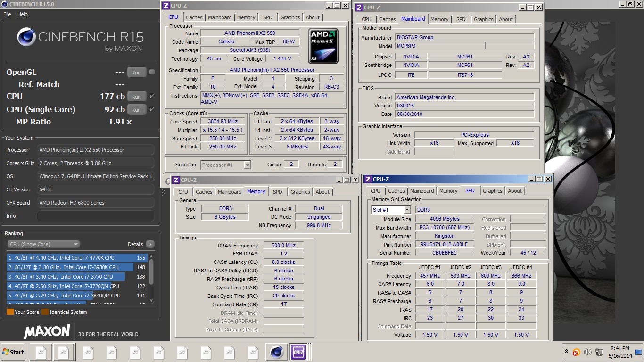This screenshot has height=362, width=644.
Task: Click the multiplier value x 15.5
Action: [x=223, y=130]
